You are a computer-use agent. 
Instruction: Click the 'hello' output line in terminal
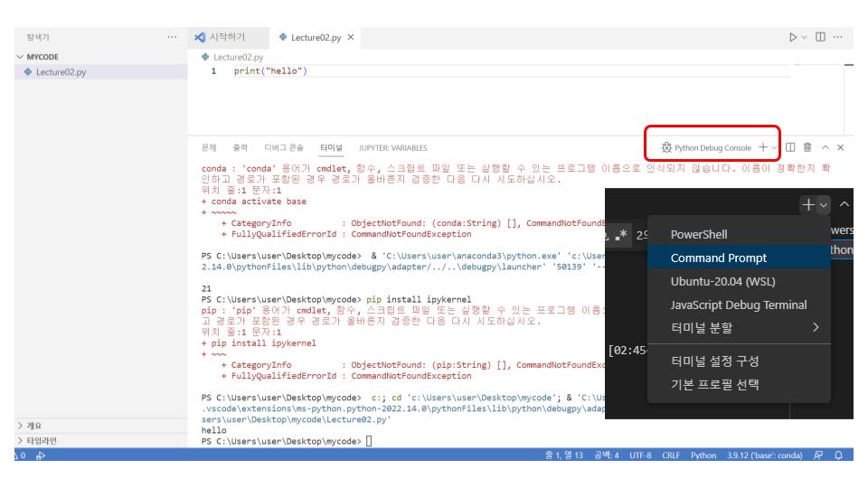tap(213, 430)
